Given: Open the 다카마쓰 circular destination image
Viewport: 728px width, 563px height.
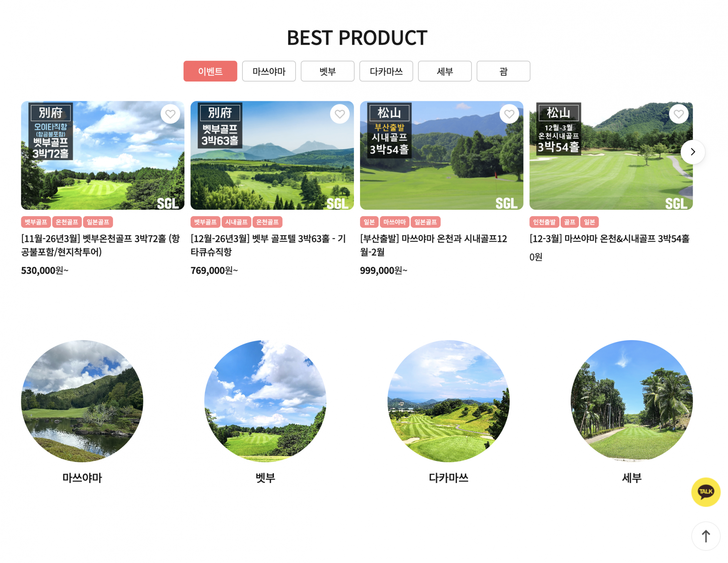Looking at the screenshot, I should (x=448, y=401).
